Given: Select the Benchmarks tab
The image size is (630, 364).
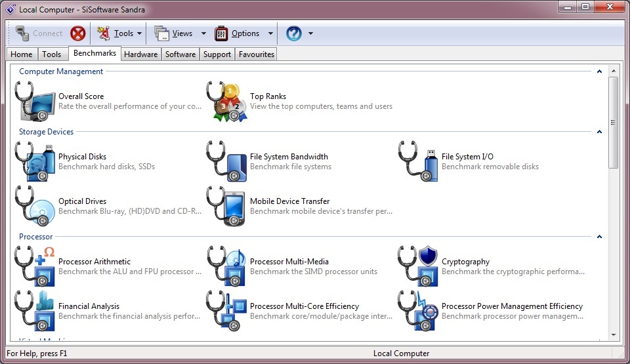Looking at the screenshot, I should [x=94, y=53].
